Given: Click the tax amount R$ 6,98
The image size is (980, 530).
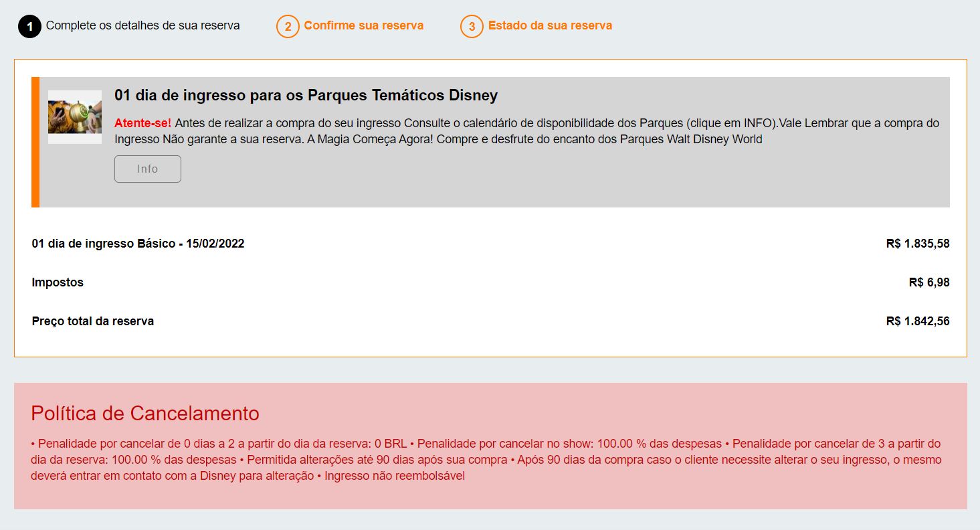Looking at the screenshot, I should tap(928, 282).
